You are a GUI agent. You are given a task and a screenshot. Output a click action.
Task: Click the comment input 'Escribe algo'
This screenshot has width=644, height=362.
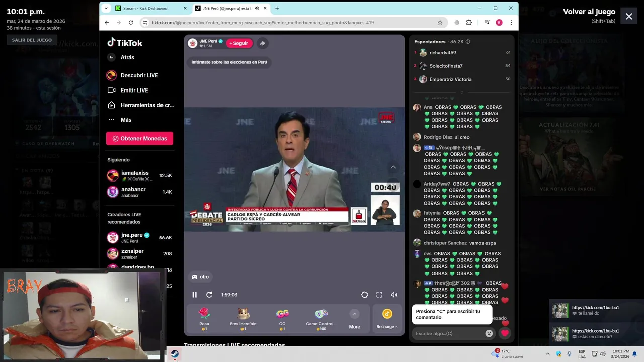448,333
